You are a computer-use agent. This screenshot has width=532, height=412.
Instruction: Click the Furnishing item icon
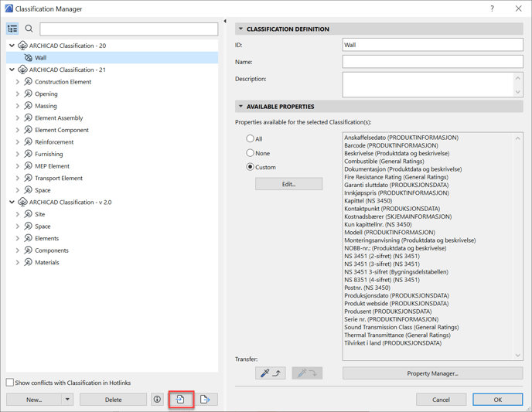point(28,154)
